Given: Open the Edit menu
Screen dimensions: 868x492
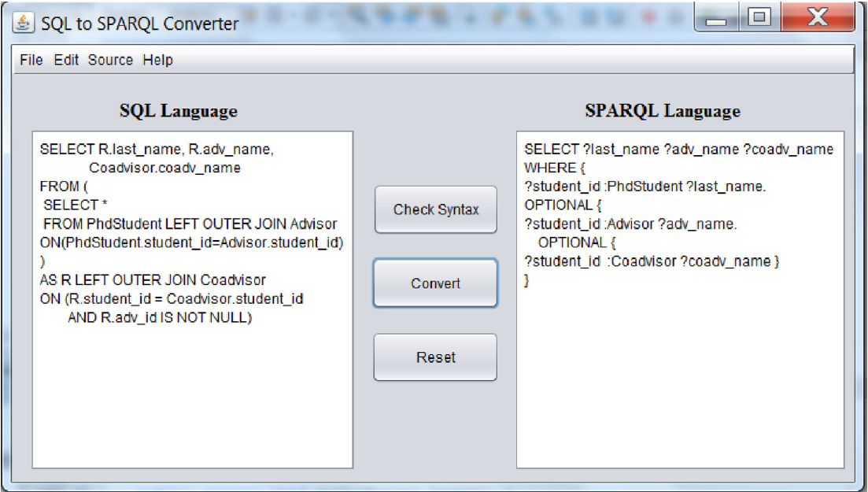Looking at the screenshot, I should 66,61.
